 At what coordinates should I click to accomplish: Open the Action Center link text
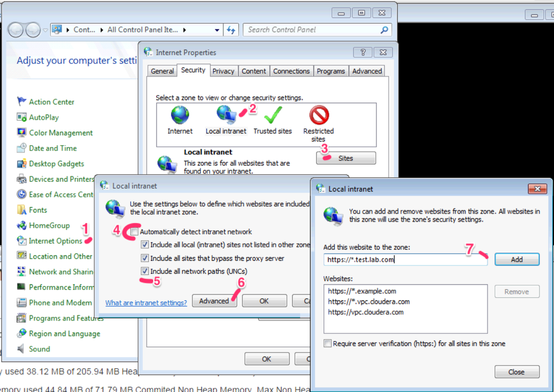pyautogui.click(x=52, y=101)
